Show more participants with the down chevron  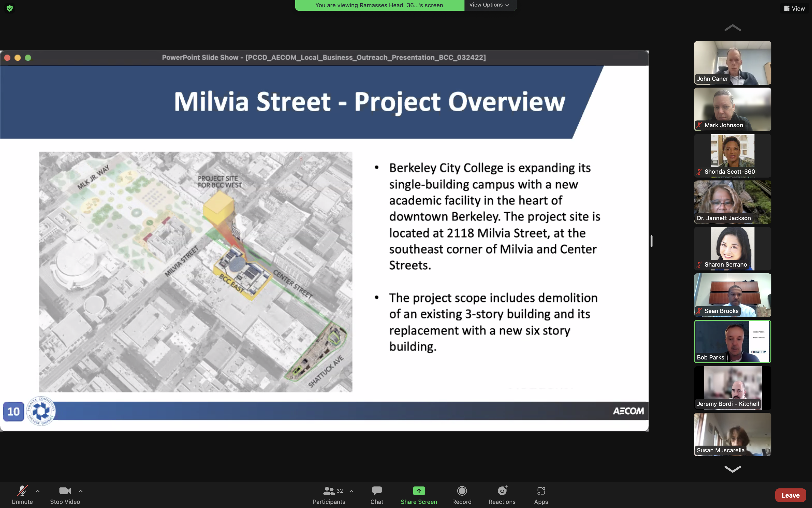pyautogui.click(x=732, y=469)
